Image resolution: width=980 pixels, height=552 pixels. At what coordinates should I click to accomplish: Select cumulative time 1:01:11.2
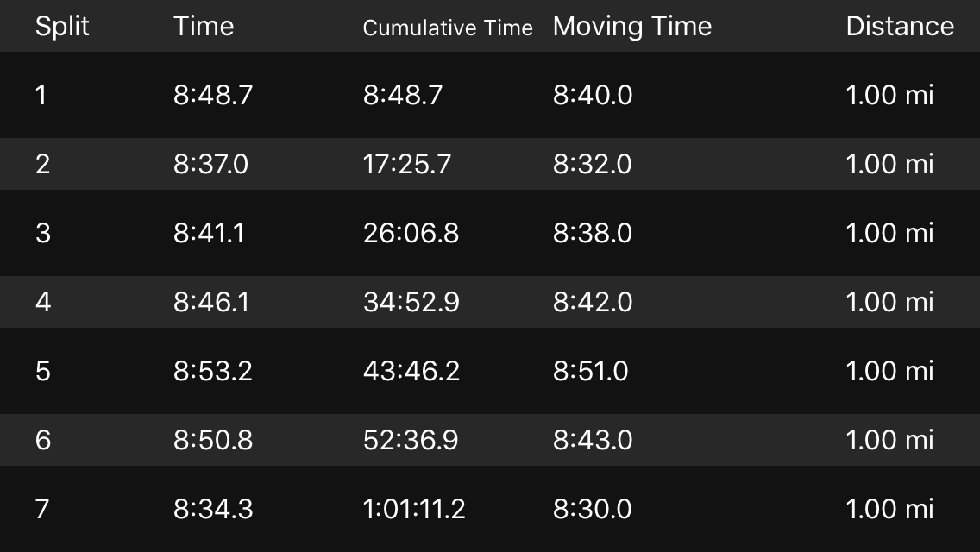click(x=414, y=509)
